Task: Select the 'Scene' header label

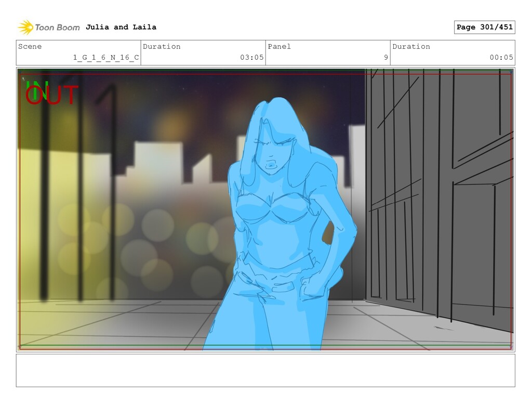Action: (x=30, y=46)
